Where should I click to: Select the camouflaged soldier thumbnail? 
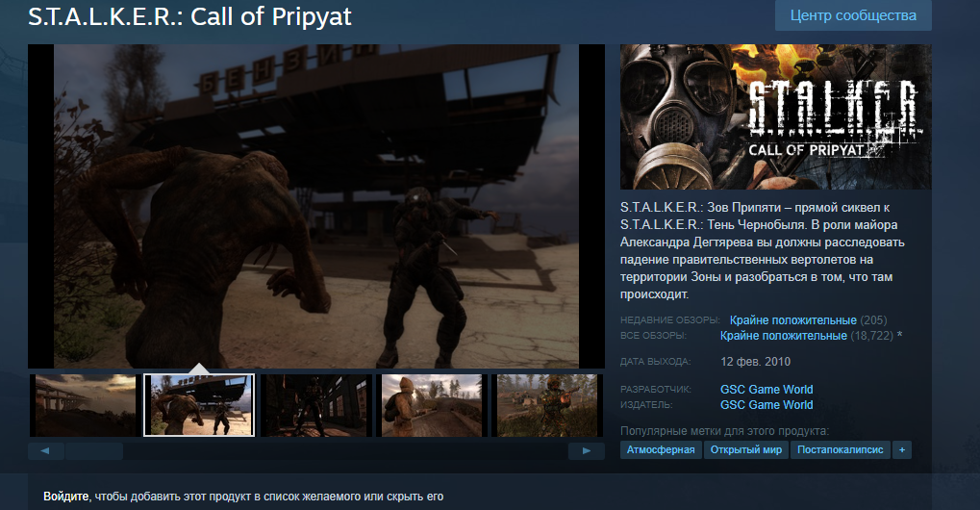coord(547,405)
